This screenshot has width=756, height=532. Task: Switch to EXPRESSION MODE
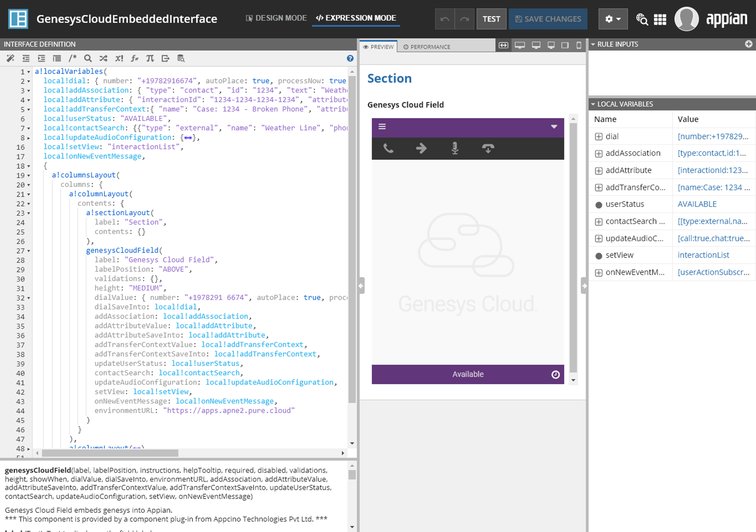(x=356, y=18)
